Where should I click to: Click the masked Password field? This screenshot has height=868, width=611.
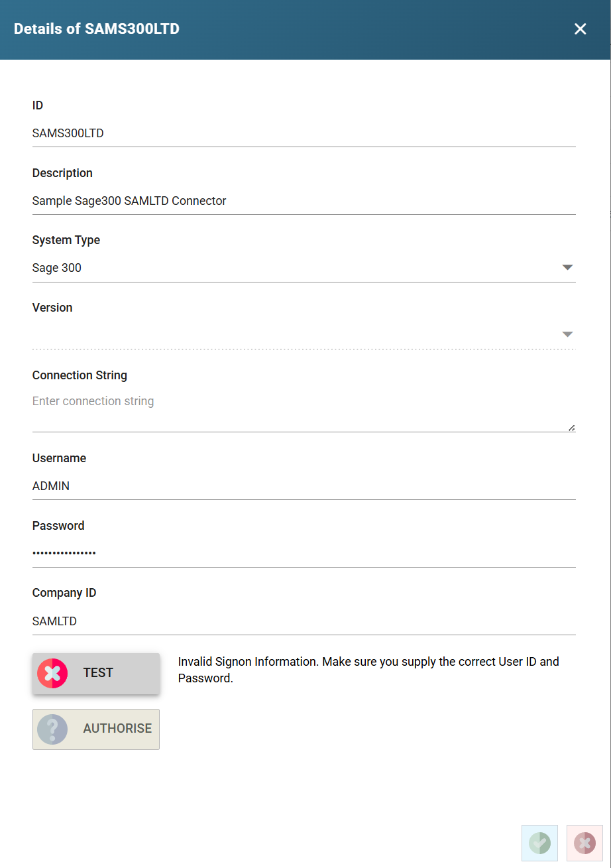304,553
